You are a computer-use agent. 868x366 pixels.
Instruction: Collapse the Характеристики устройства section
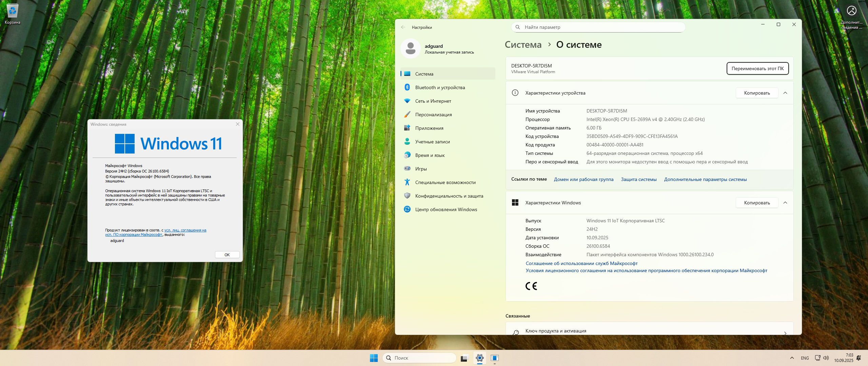point(785,93)
